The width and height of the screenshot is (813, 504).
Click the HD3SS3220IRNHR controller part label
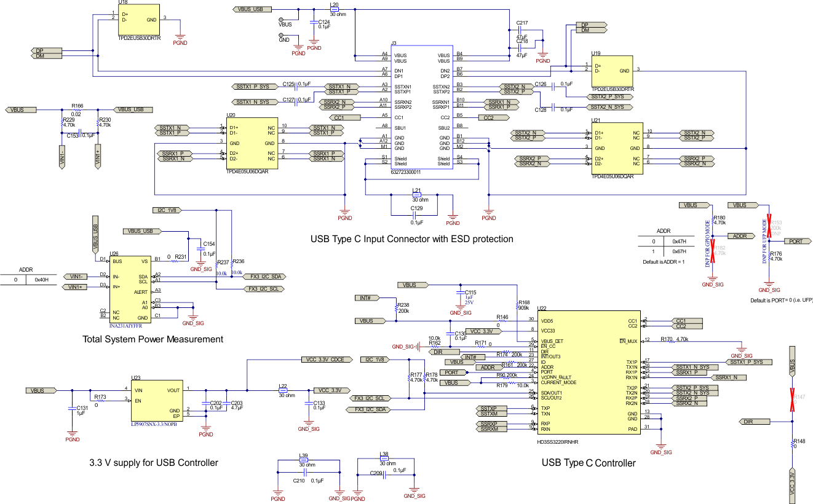click(x=558, y=442)
